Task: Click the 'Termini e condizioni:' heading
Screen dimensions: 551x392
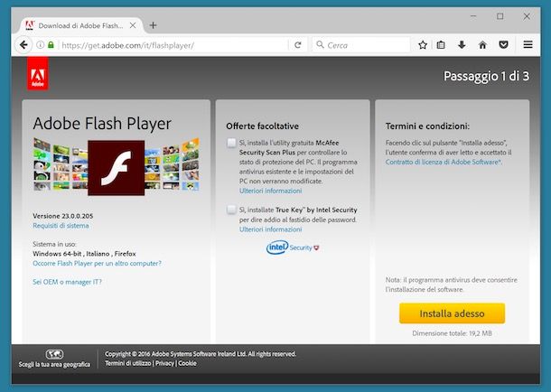Action: [x=427, y=126]
